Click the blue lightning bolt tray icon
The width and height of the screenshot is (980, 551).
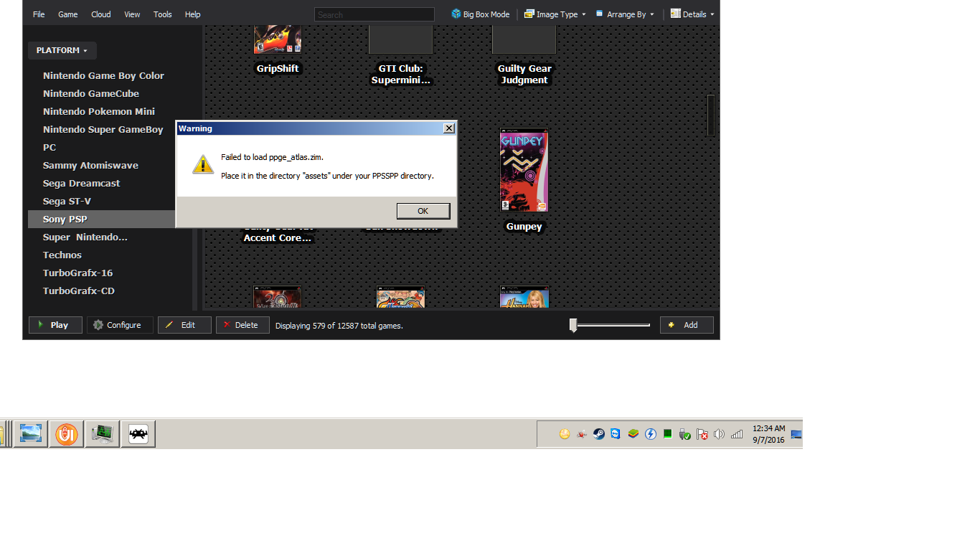650,434
